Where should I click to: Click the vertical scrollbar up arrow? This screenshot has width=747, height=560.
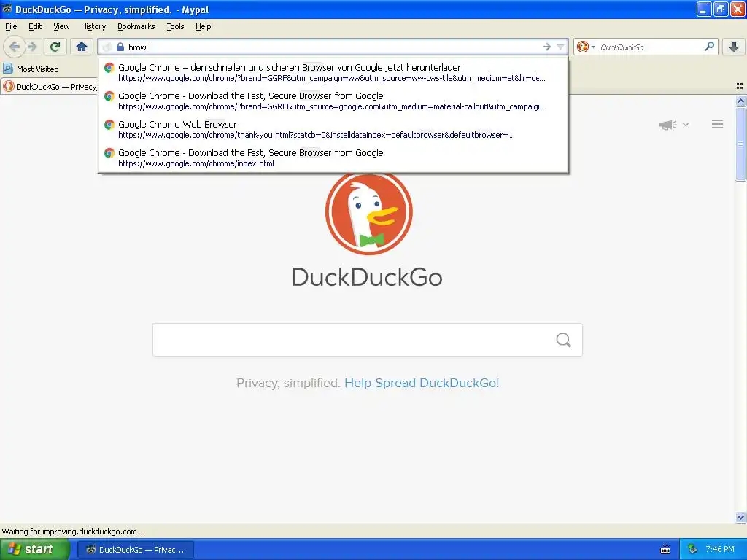point(740,101)
